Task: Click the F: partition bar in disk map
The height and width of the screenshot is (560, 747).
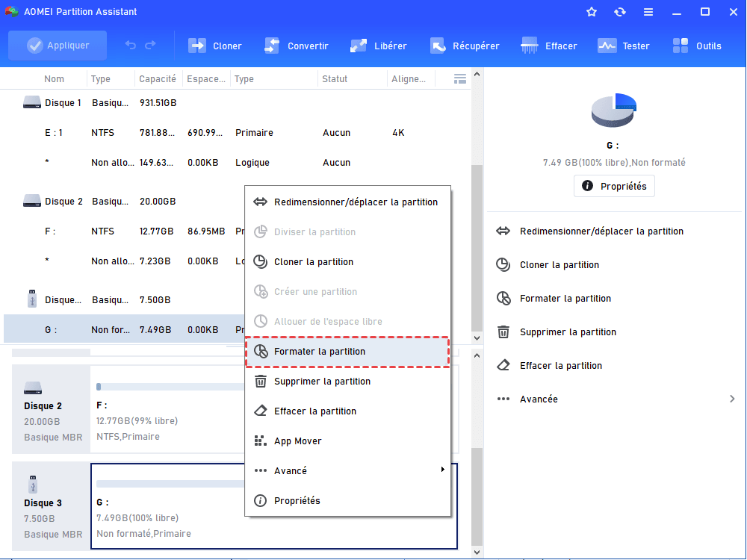Action: click(170, 387)
